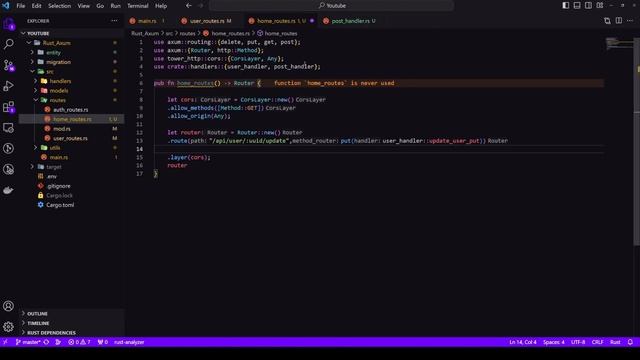Click the remote window indicator in status bar
The image size is (640, 360).
(x=5, y=342)
